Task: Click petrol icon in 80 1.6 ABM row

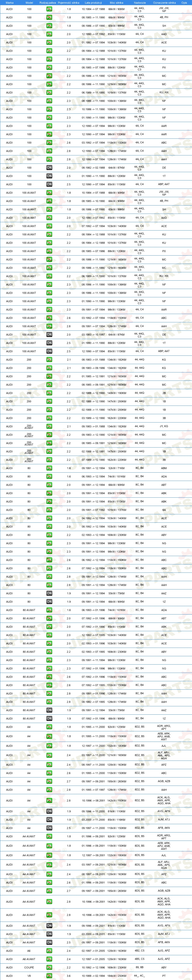Action: pyautogui.click(x=49, y=468)
